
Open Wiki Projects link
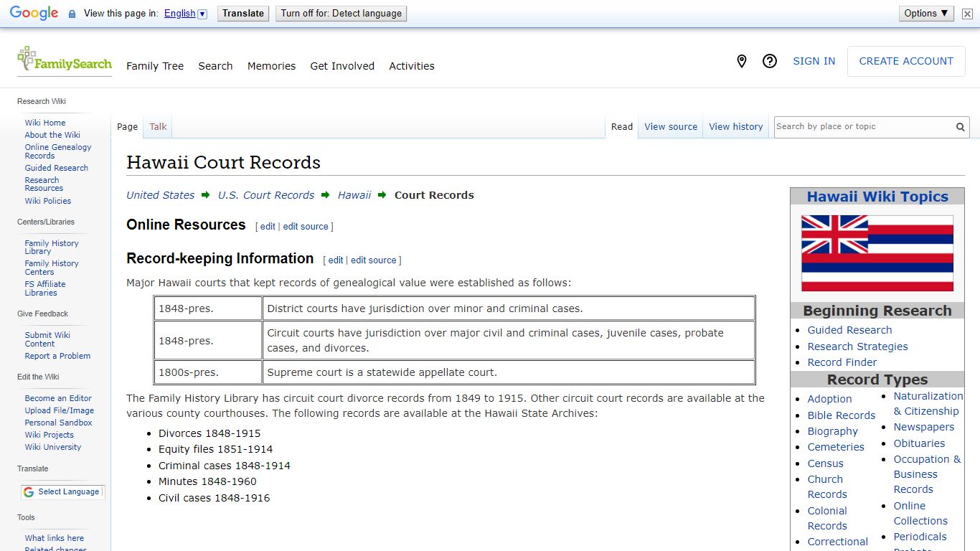pos(50,435)
